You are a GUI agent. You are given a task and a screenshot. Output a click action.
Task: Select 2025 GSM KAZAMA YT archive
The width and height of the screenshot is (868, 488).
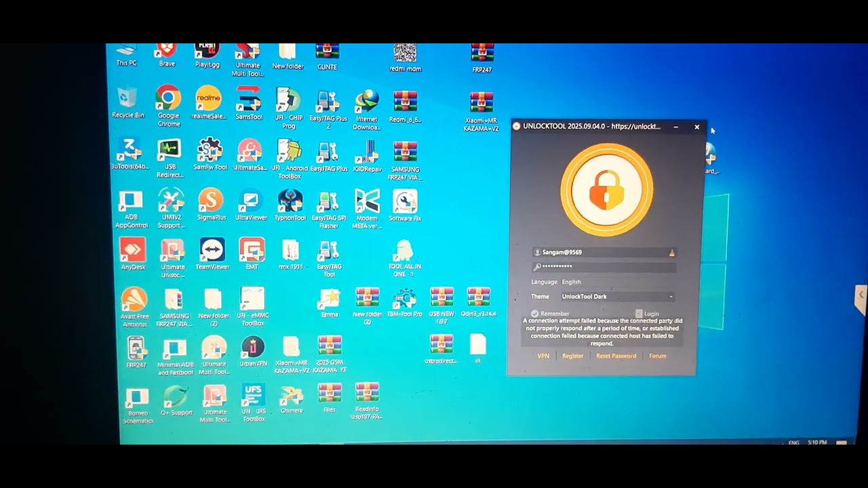pyautogui.click(x=330, y=354)
